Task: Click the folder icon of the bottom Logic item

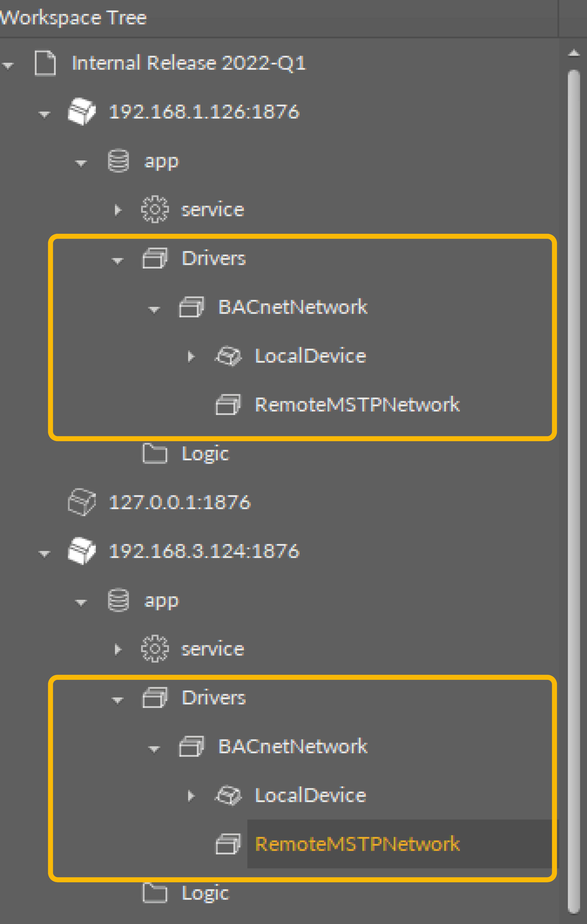Action: pyautogui.click(x=155, y=893)
